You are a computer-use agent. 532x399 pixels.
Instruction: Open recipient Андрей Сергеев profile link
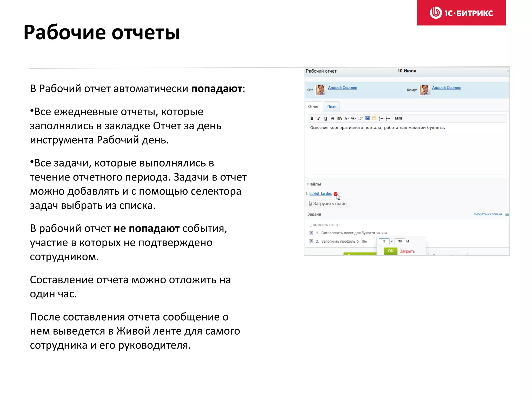click(447, 88)
